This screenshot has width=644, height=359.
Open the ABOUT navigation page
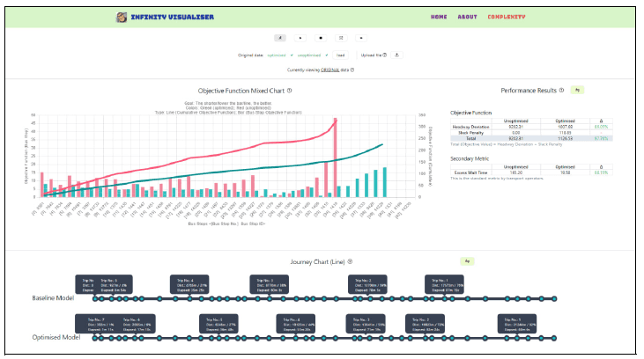[x=467, y=17]
